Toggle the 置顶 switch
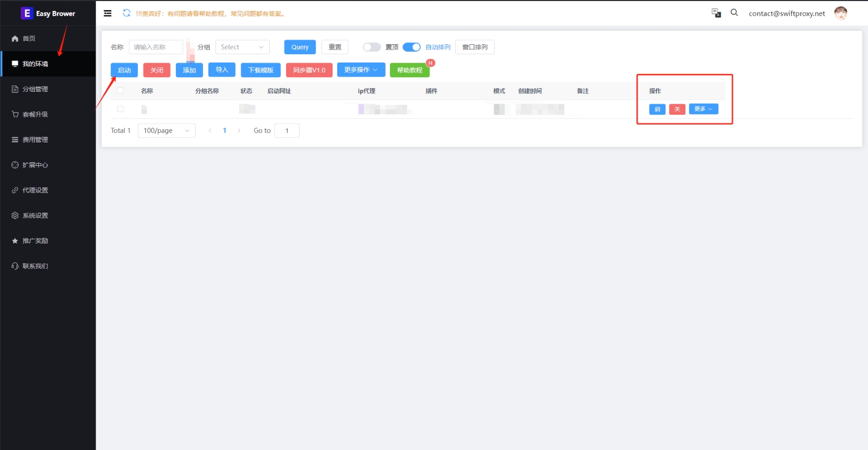868x450 pixels. point(372,47)
